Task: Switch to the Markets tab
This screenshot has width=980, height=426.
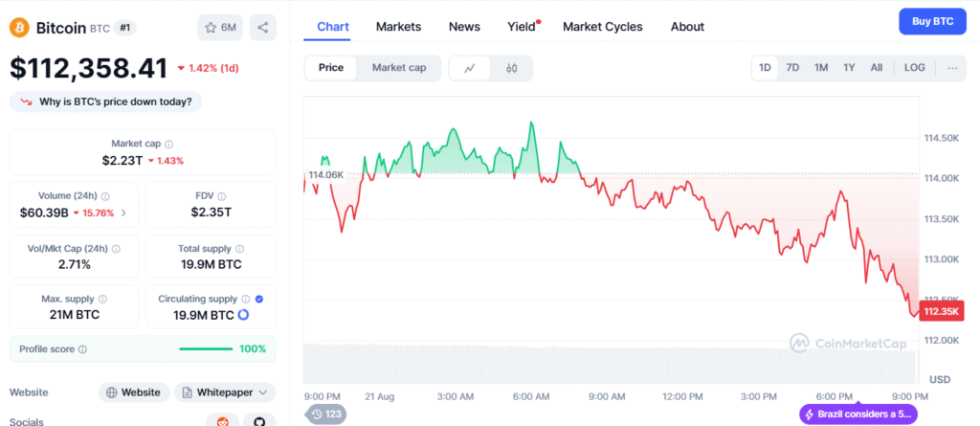Action: point(398,27)
